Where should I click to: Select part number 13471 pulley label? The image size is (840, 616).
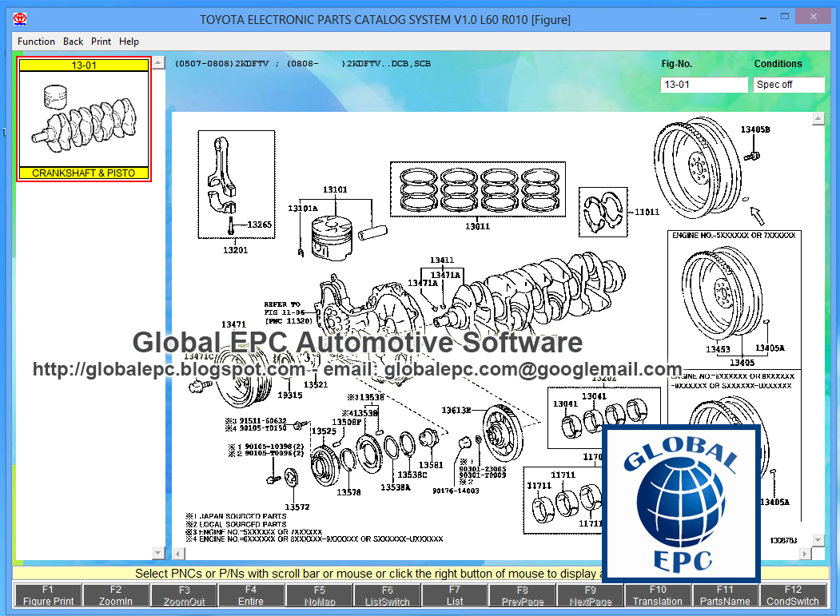[234, 324]
